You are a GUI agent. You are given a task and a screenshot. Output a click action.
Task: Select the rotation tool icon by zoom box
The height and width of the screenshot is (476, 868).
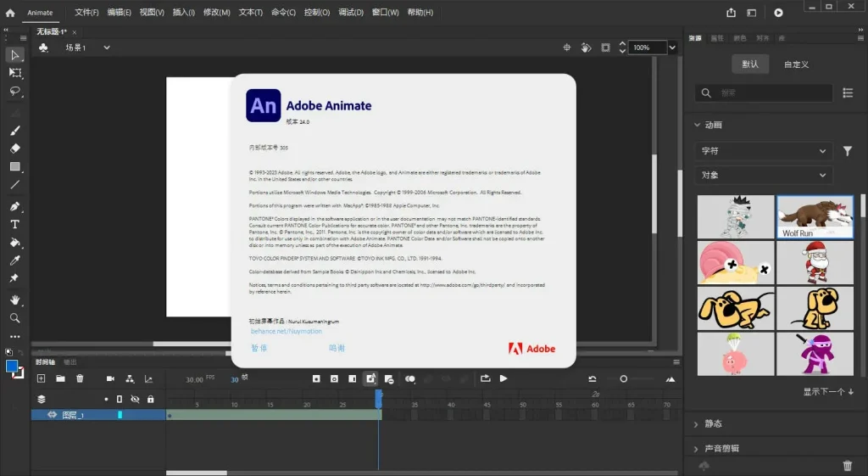pos(586,48)
